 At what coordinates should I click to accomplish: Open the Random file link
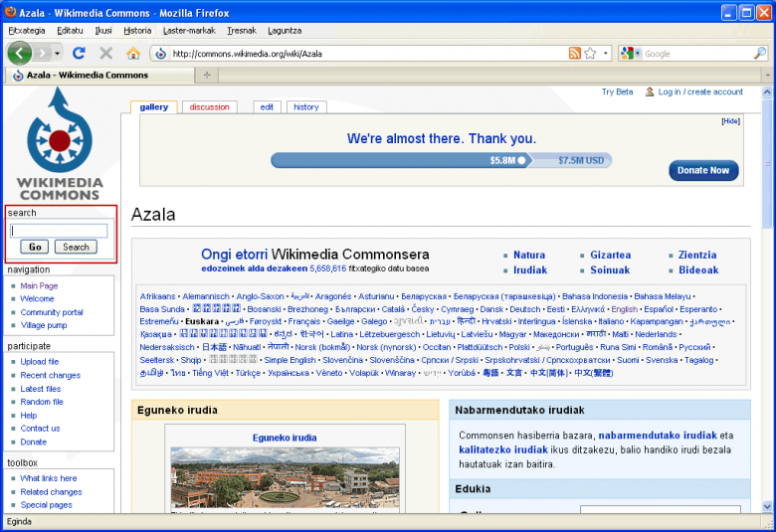click(42, 402)
